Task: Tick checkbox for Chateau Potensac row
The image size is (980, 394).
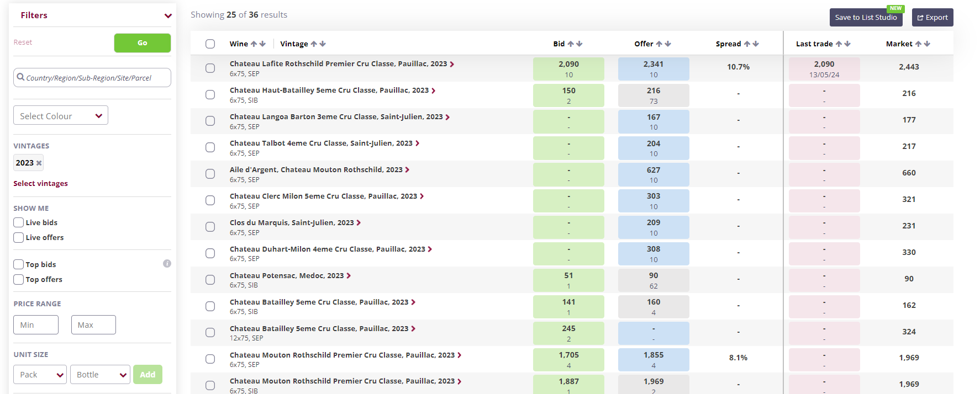Action: (x=210, y=280)
